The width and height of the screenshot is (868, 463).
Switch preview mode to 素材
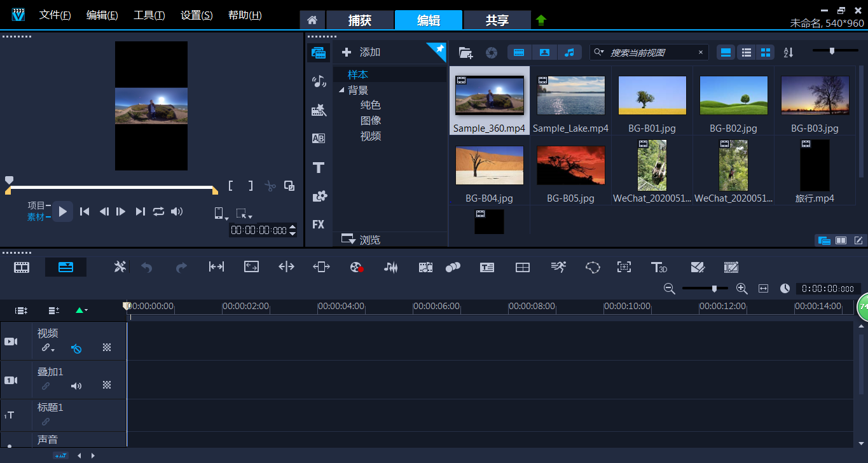coord(36,217)
